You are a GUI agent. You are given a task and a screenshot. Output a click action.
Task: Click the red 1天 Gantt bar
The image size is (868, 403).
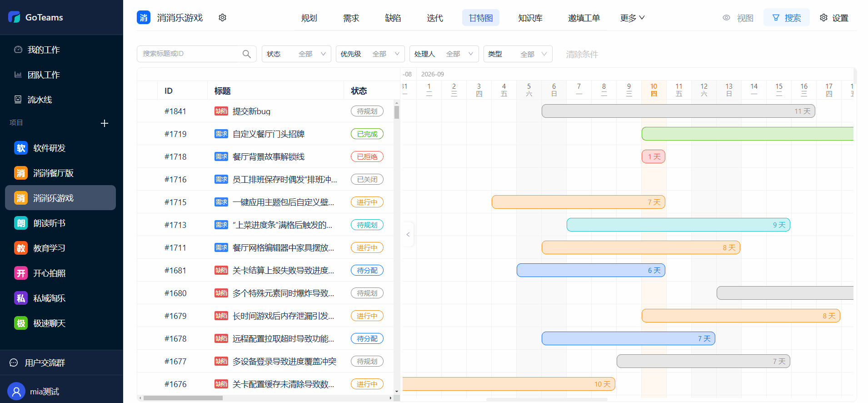coord(653,156)
